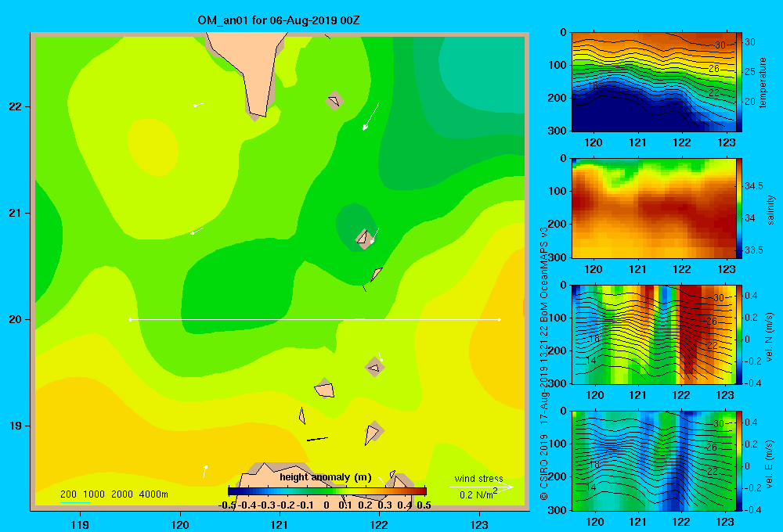Click the 'BoM OceanMAPS v3' vertical credit text
The image size is (783, 532).
coord(544,275)
